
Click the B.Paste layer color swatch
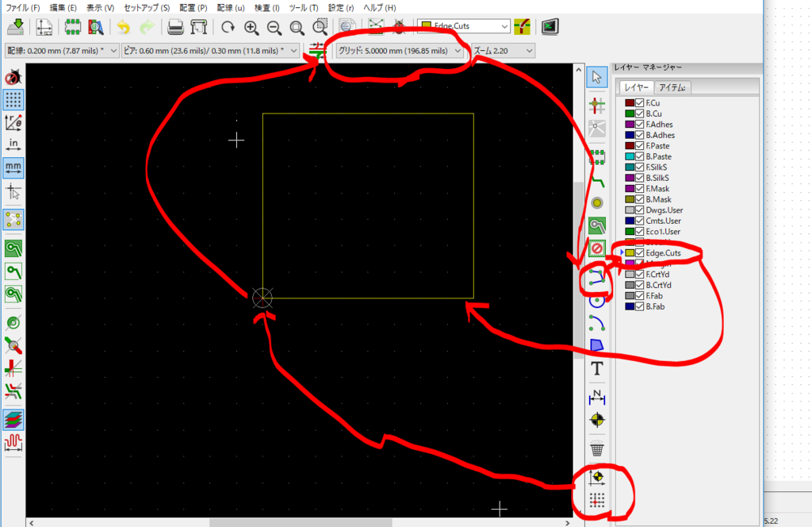(630, 156)
